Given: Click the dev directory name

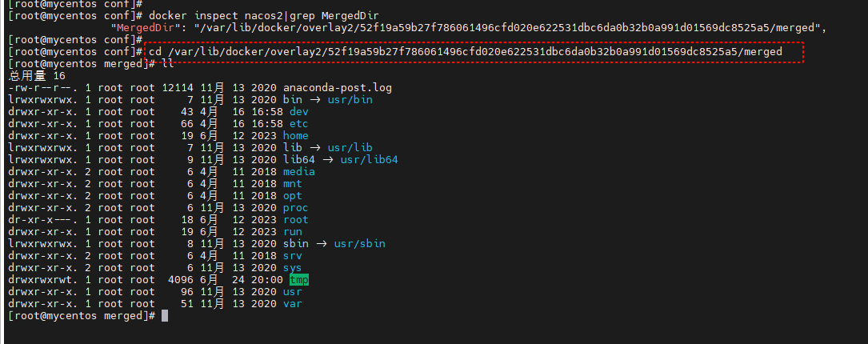Looking at the screenshot, I should (299, 112).
